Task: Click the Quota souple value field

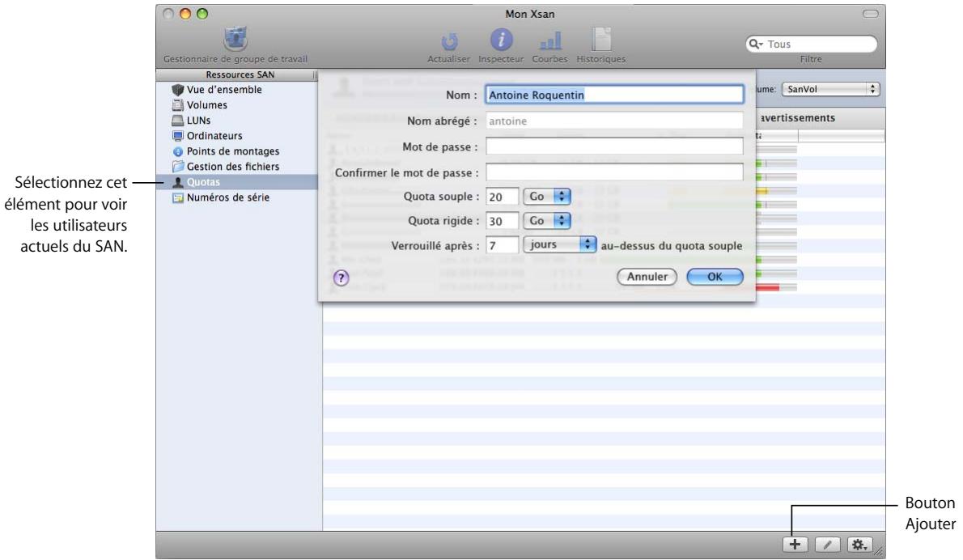Action: [502, 197]
